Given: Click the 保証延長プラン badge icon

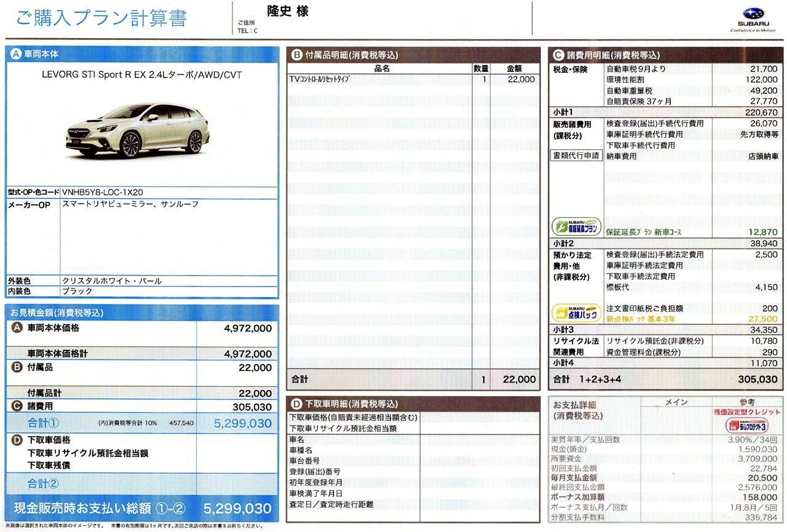Looking at the screenshot, I should pyautogui.click(x=576, y=227).
